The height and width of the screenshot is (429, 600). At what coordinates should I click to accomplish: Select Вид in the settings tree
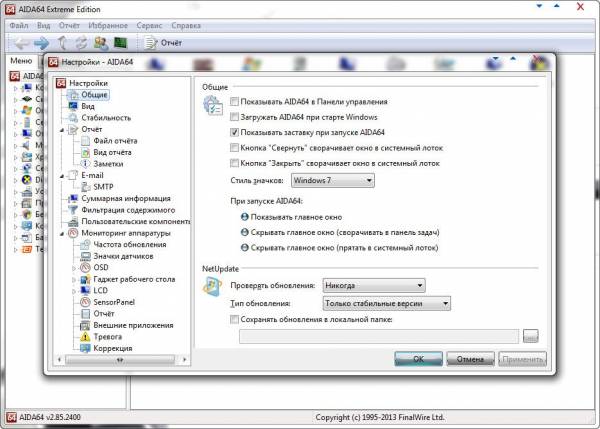[x=88, y=106]
